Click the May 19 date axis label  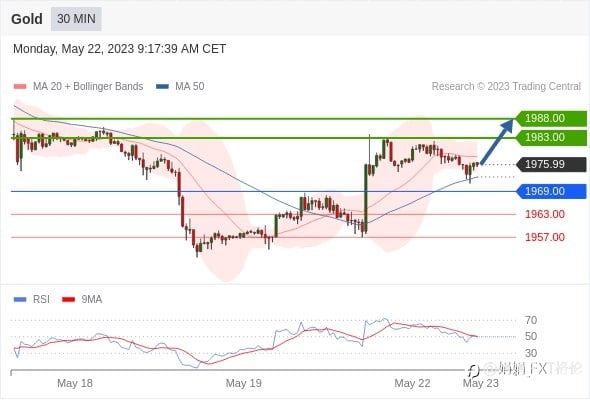pos(243,383)
